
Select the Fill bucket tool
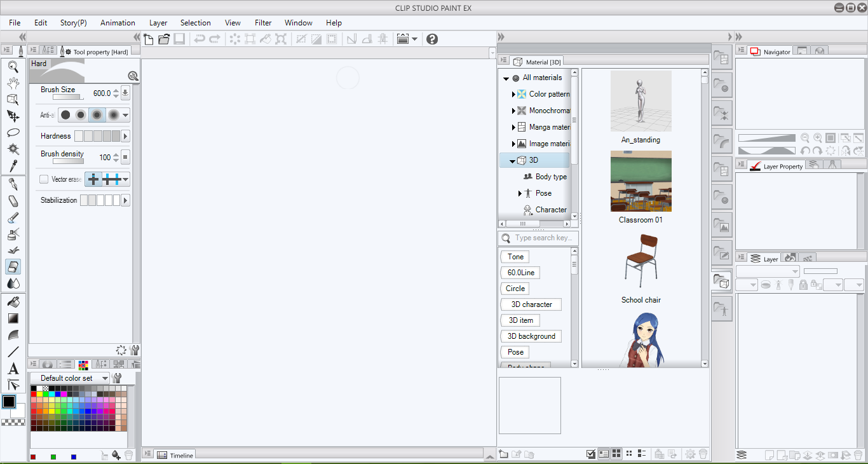13,302
